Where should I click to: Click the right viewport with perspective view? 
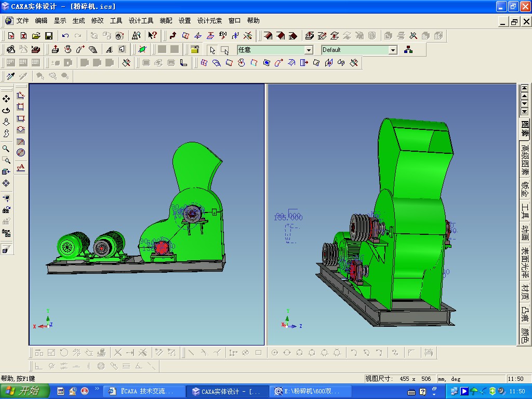pos(392,215)
